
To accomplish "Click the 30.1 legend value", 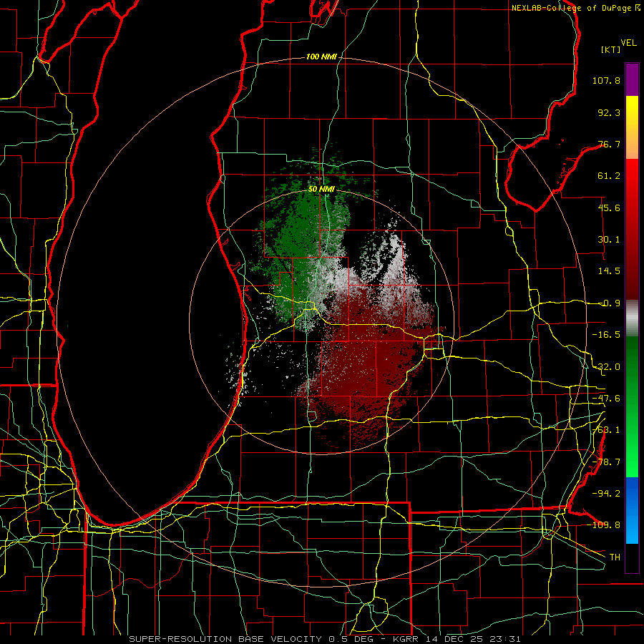I will click(609, 240).
